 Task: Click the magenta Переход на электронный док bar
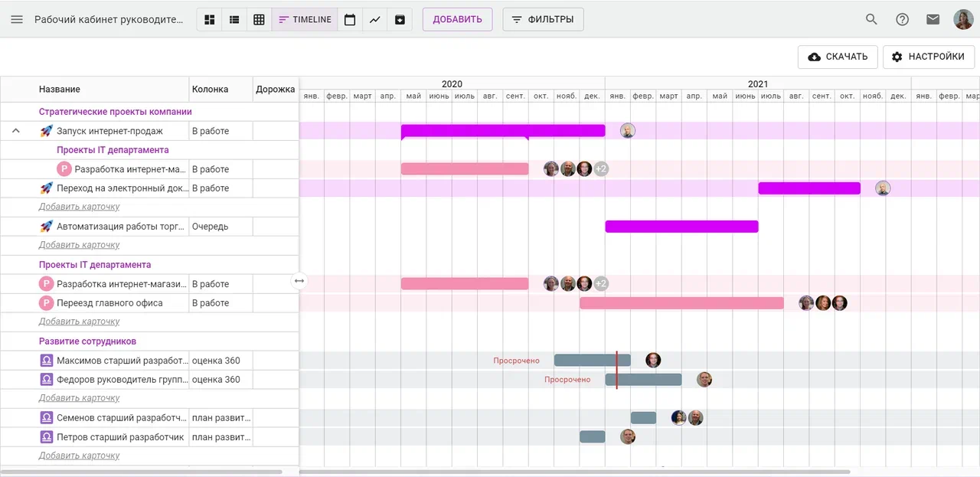pyautogui.click(x=809, y=188)
